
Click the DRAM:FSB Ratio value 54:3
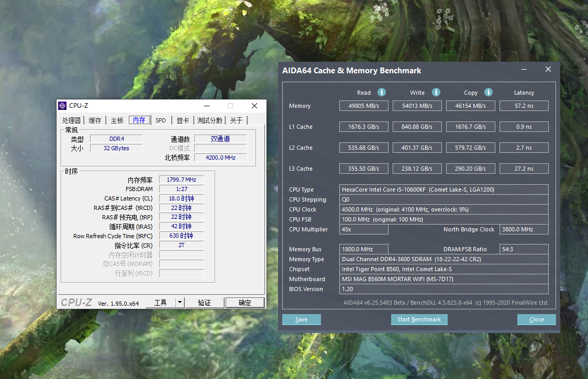click(524, 249)
